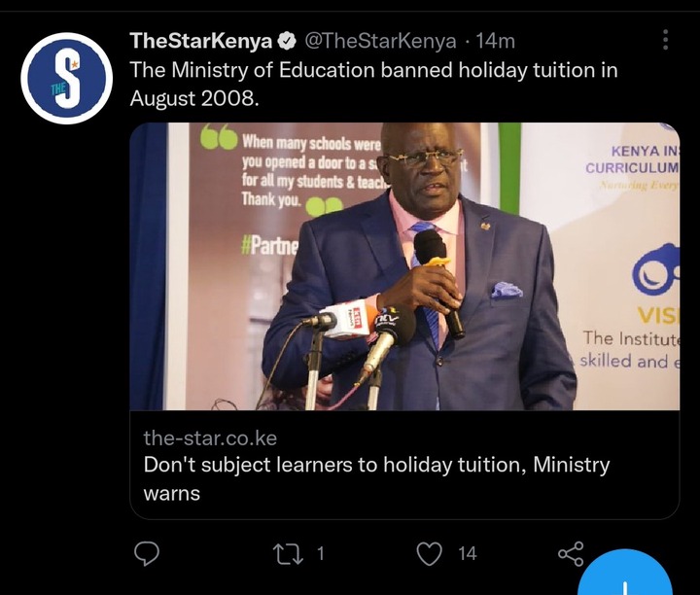The image size is (700, 595).
Task: View the retweet count of 1
Action: click(x=320, y=554)
